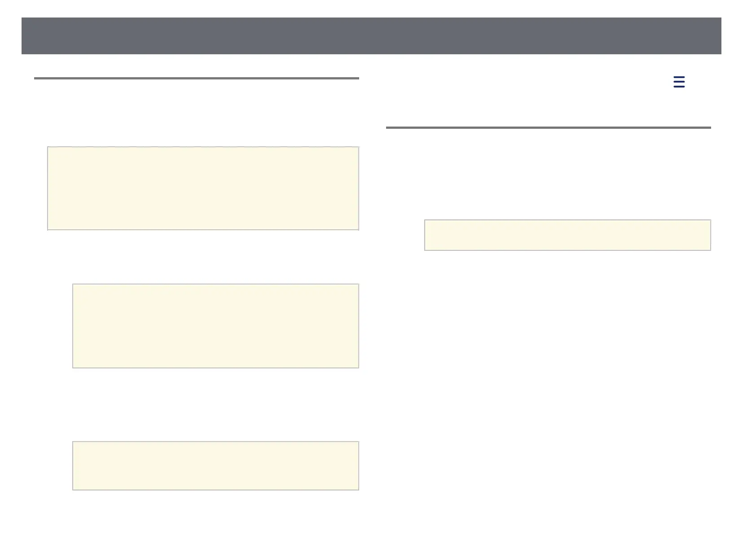Click the bottom-left short note box

pyautogui.click(x=215, y=465)
